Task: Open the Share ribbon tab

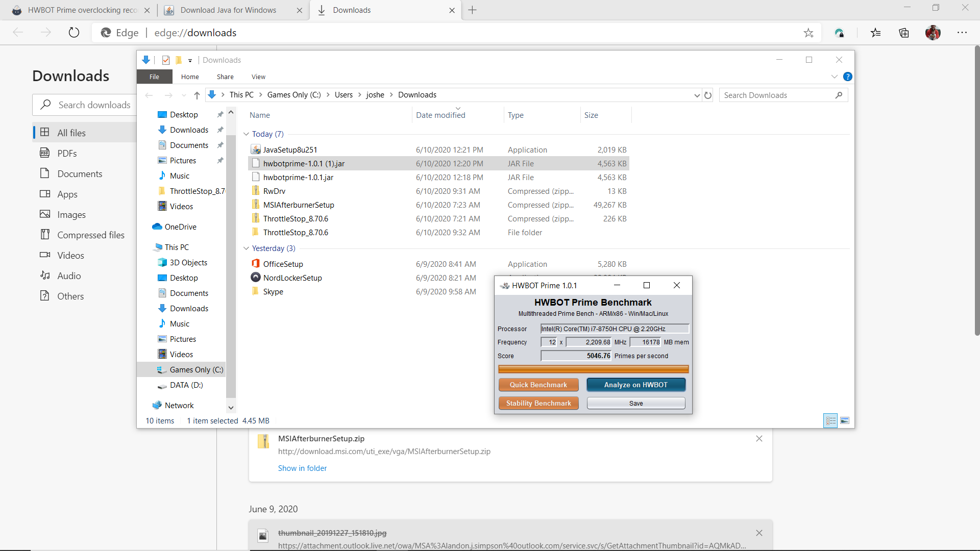Action: (x=225, y=77)
